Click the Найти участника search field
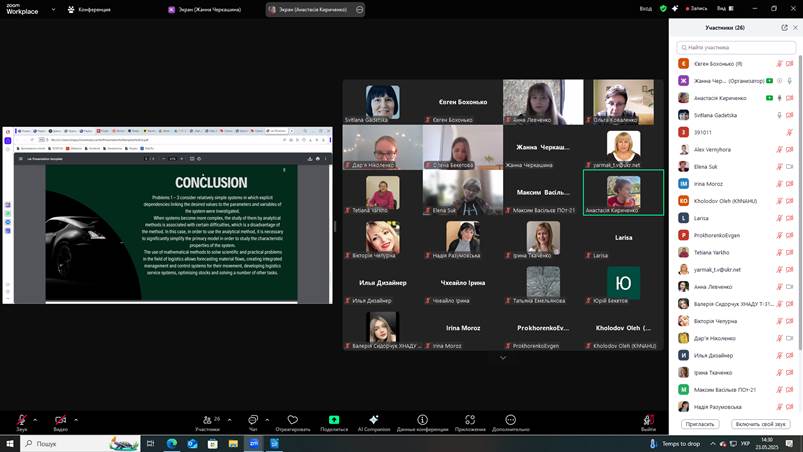Viewport: 803px width, 452px height. [x=738, y=47]
